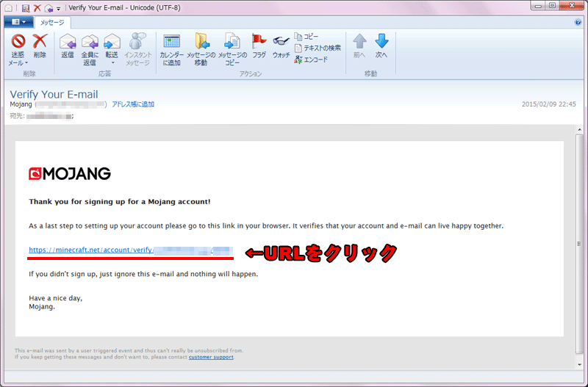Click the scrollbar down arrow
The height and width of the screenshot is (387, 588).
[580, 364]
